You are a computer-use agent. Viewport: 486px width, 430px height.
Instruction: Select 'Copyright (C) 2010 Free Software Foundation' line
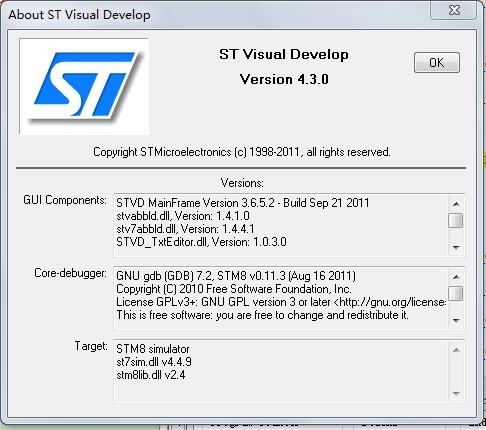(234, 289)
